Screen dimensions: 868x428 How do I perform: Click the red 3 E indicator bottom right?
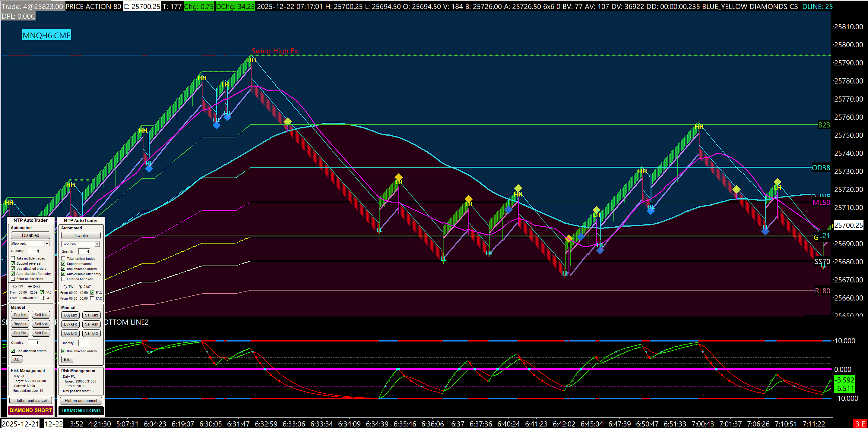pos(860,423)
